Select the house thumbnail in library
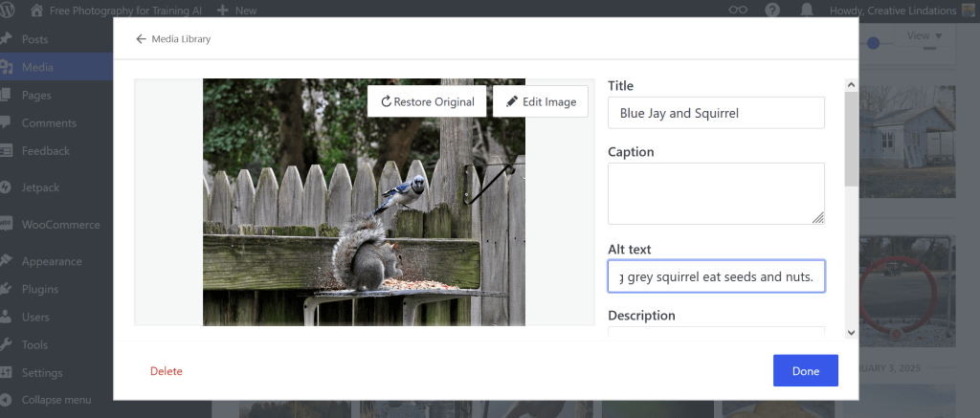This screenshot has width=980, height=418. click(x=907, y=142)
